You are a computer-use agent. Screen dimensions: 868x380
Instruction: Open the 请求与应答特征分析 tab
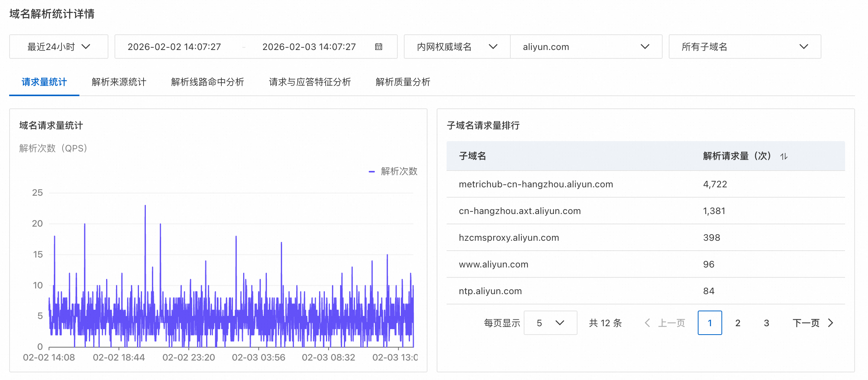[310, 82]
